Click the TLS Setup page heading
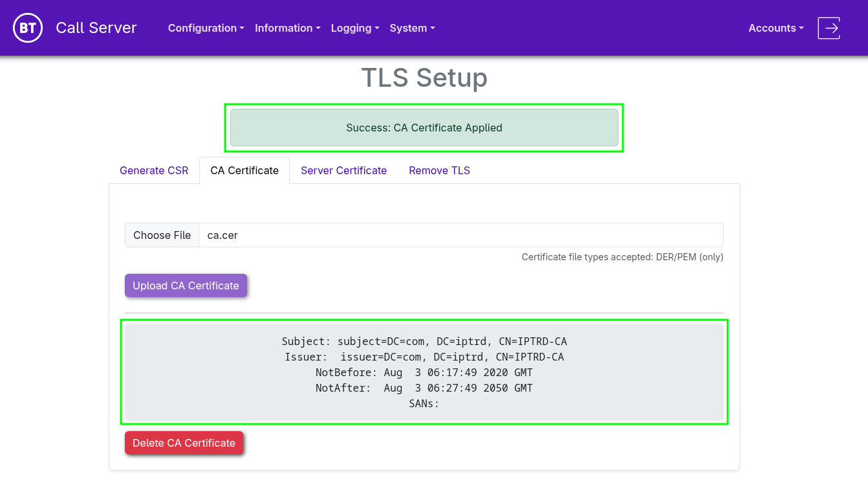The width and height of the screenshot is (868, 481). (424, 77)
